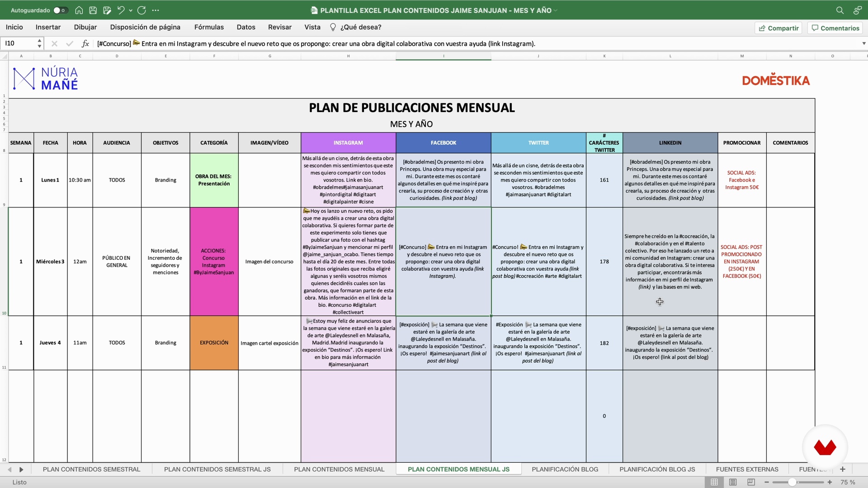Click the cancel X in formula bar
The width and height of the screenshot is (868, 488).
54,43
